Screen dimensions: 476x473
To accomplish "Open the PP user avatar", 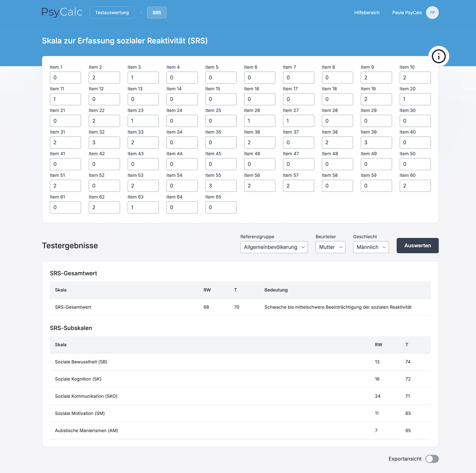I will 432,13.
